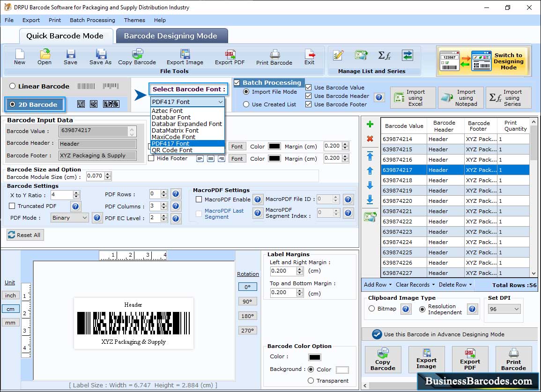The image size is (541, 392).
Task: Click help icon next to PDF Rows
Action: click(x=176, y=194)
